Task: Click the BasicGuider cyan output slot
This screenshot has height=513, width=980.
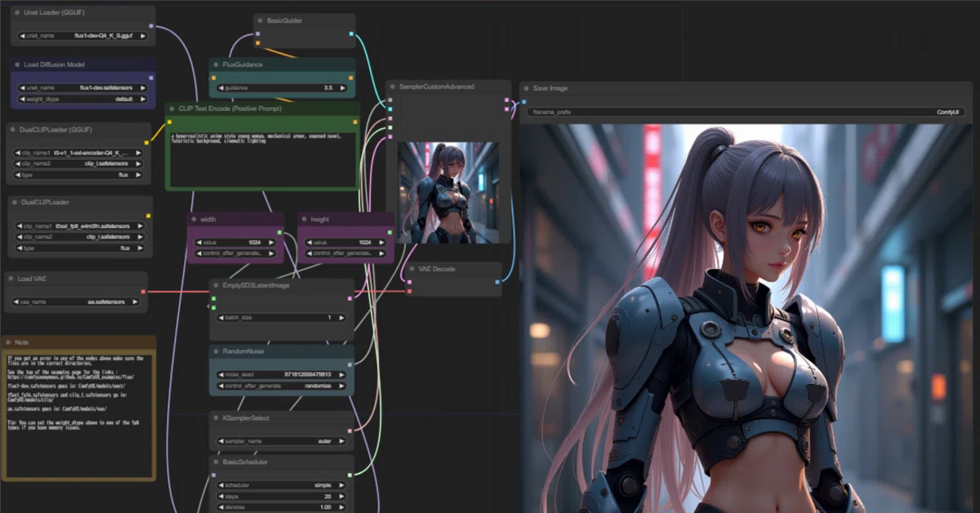Action: 351,34
